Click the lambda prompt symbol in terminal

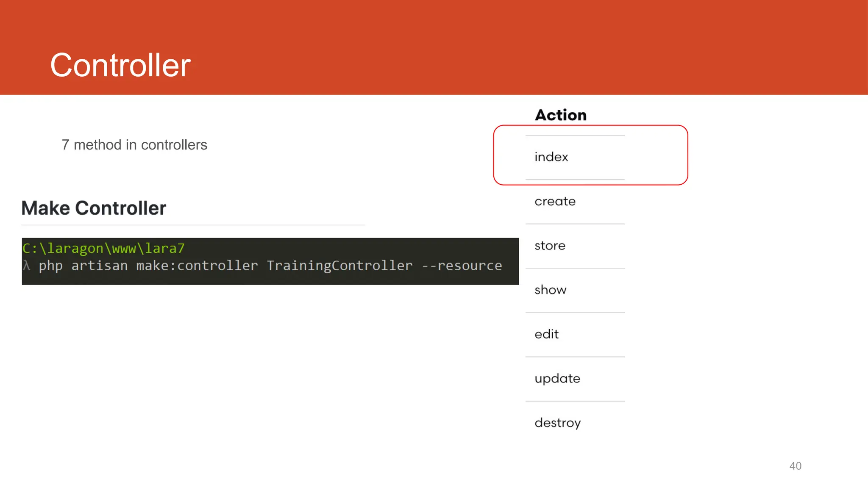point(27,266)
